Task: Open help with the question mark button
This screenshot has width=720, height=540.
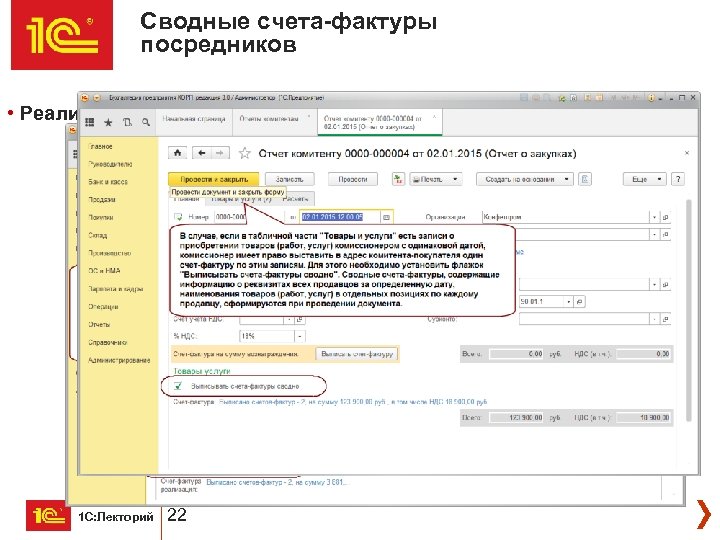Action: [678, 179]
